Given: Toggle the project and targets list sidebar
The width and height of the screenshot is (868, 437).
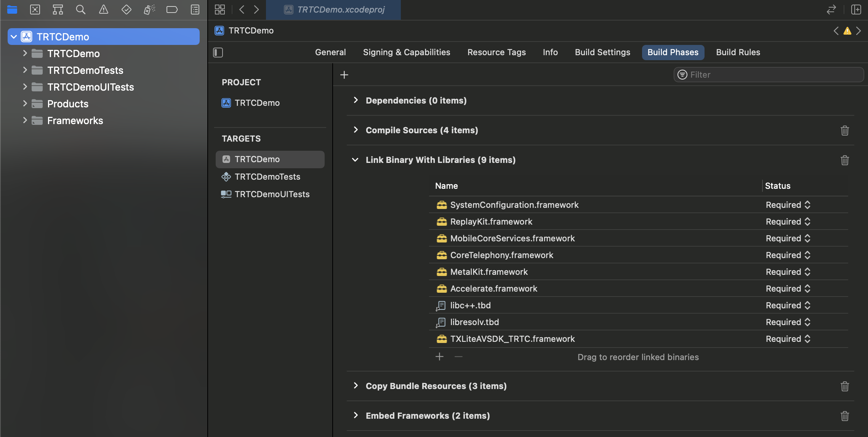Looking at the screenshot, I should coord(218,52).
